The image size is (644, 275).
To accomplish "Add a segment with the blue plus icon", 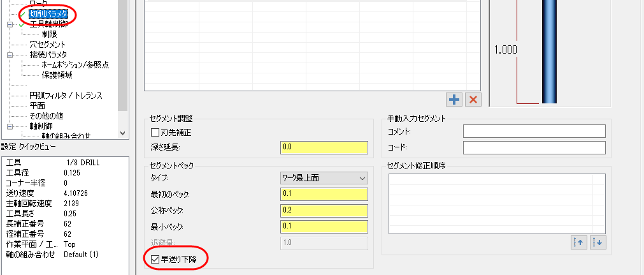I will [454, 100].
